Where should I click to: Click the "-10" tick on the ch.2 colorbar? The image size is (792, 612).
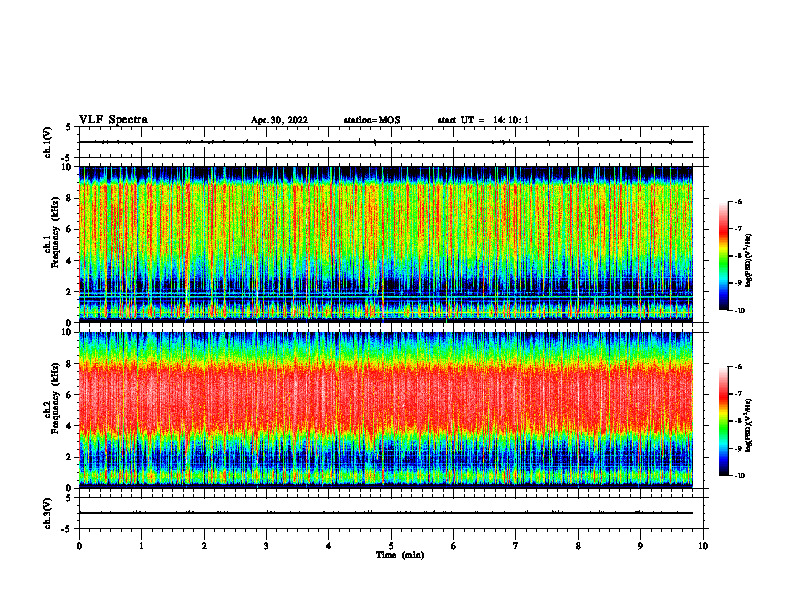[740, 476]
